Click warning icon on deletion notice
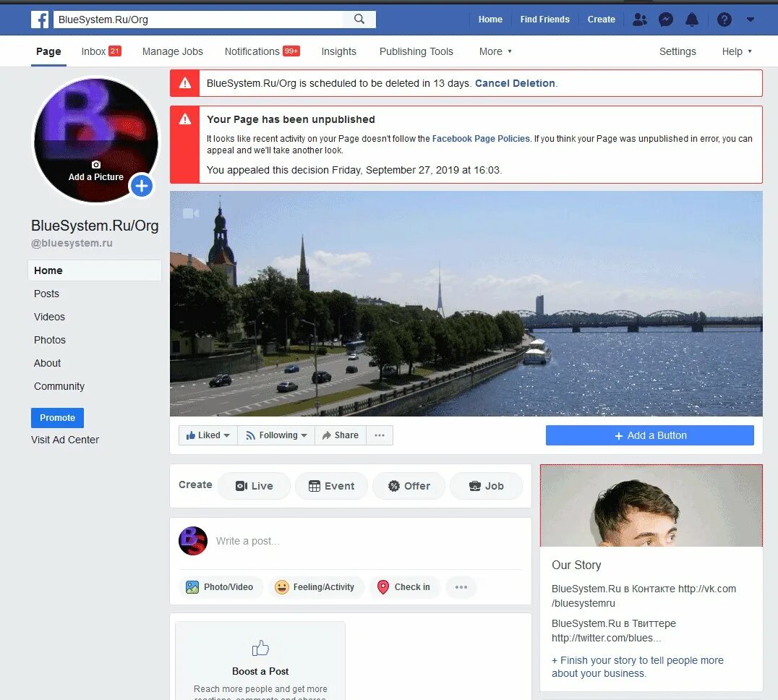The width and height of the screenshot is (778, 700). (185, 83)
